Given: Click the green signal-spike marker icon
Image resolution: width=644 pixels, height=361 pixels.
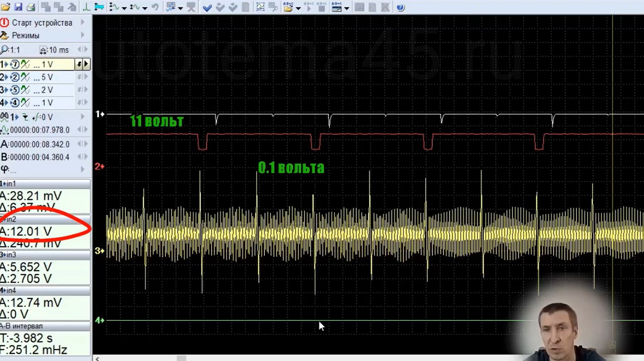Looking at the screenshot, I should (x=86, y=7).
